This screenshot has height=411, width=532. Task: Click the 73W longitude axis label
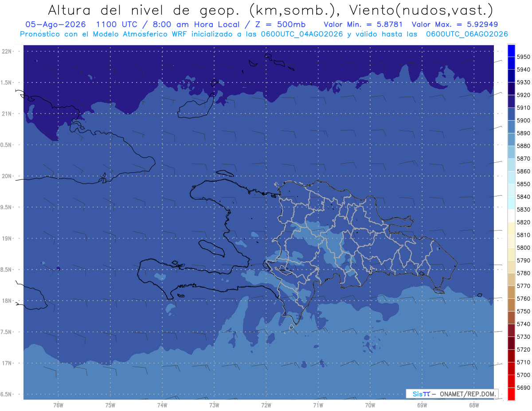[x=214, y=405]
